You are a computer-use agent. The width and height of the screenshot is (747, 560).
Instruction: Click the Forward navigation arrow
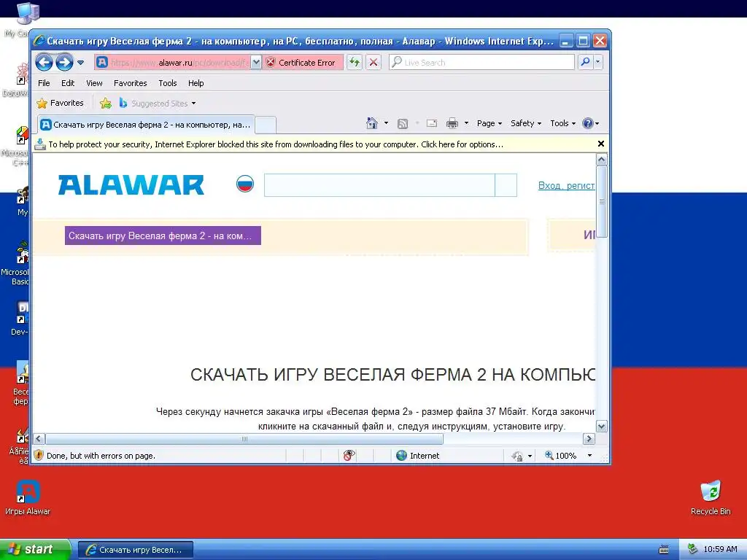pyautogui.click(x=64, y=63)
